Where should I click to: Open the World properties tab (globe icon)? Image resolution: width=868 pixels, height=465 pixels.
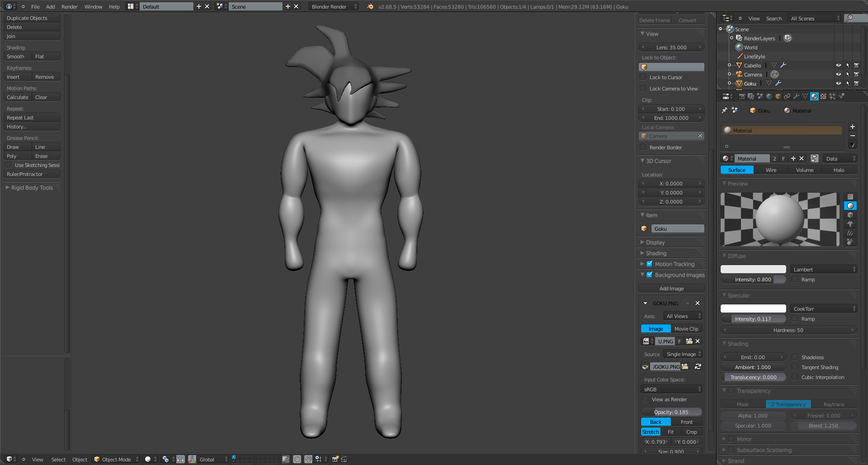769,96
